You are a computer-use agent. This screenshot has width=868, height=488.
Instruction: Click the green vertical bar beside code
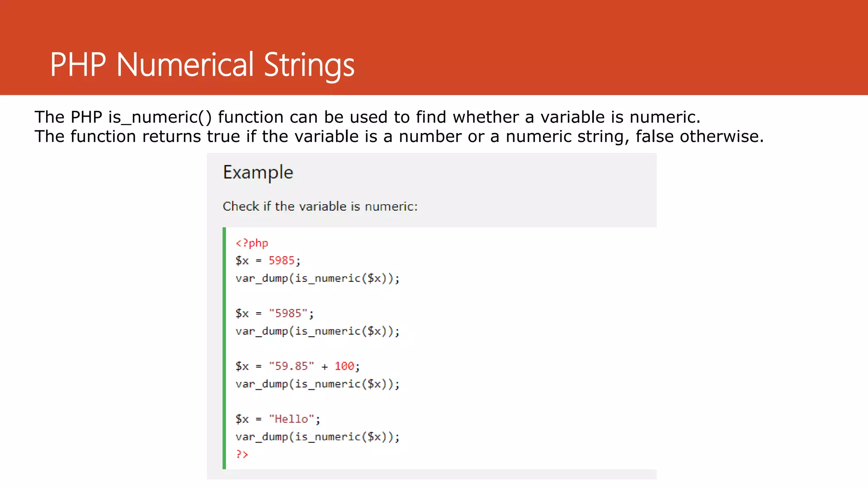tap(224, 348)
